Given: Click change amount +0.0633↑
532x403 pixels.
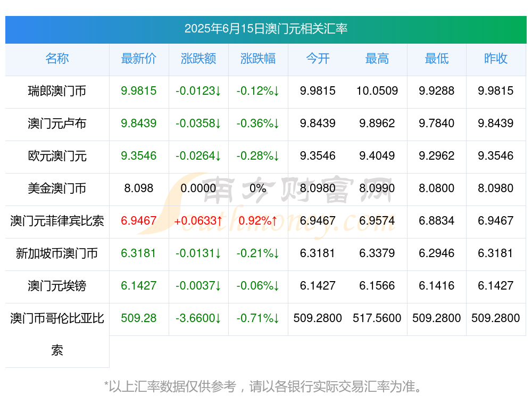Looking at the screenshot, I should (x=198, y=220).
